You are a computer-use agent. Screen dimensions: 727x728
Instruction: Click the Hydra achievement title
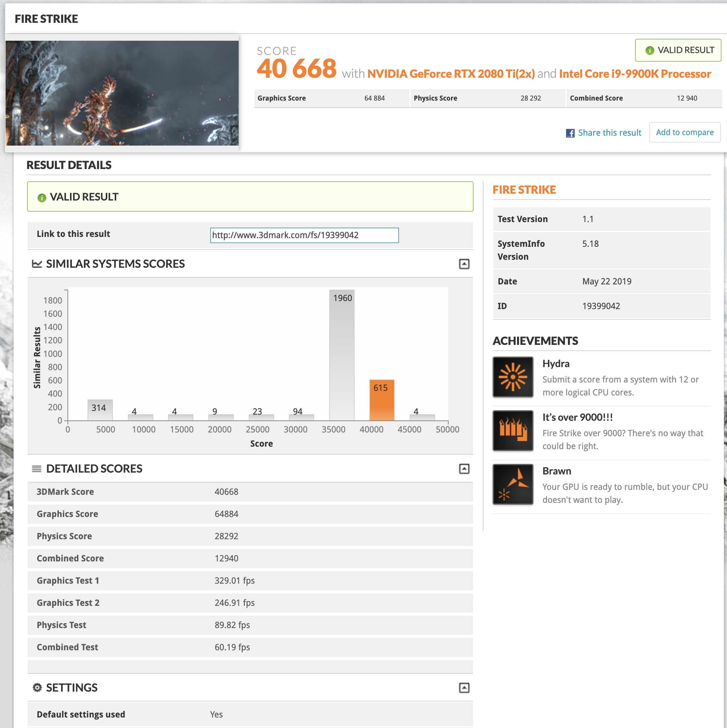coord(556,364)
